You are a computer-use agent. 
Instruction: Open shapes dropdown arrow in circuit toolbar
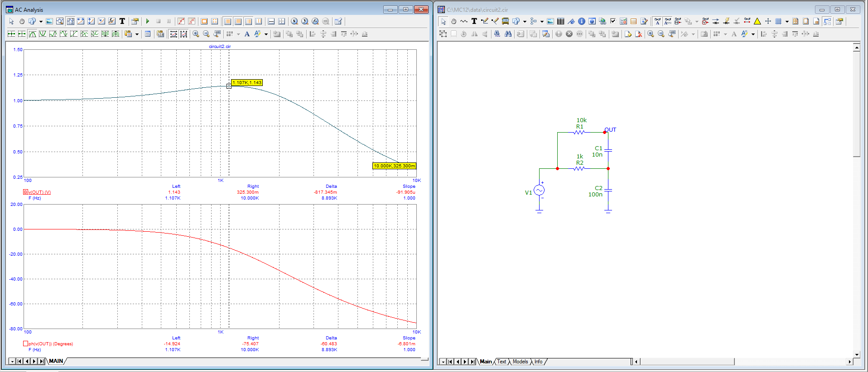[525, 21]
